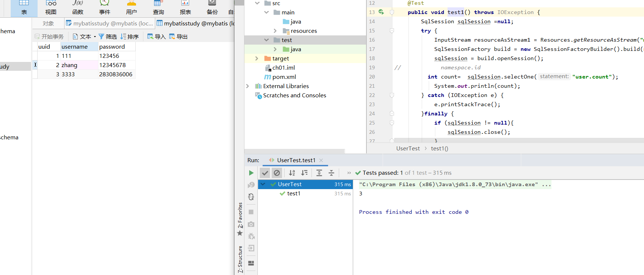Open the 视图 (Views) toolbar item in Navicat
This screenshot has width=644, height=275.
pyautogui.click(x=51, y=8)
